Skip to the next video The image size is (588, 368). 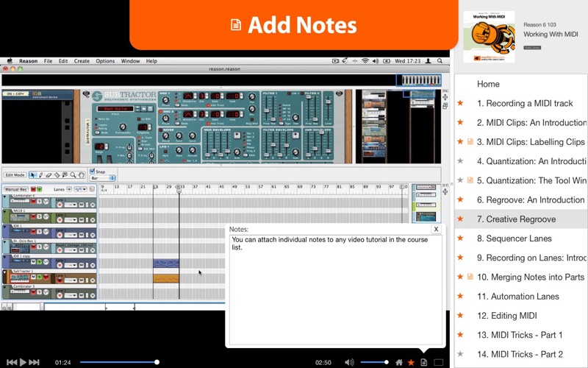pos(34,362)
